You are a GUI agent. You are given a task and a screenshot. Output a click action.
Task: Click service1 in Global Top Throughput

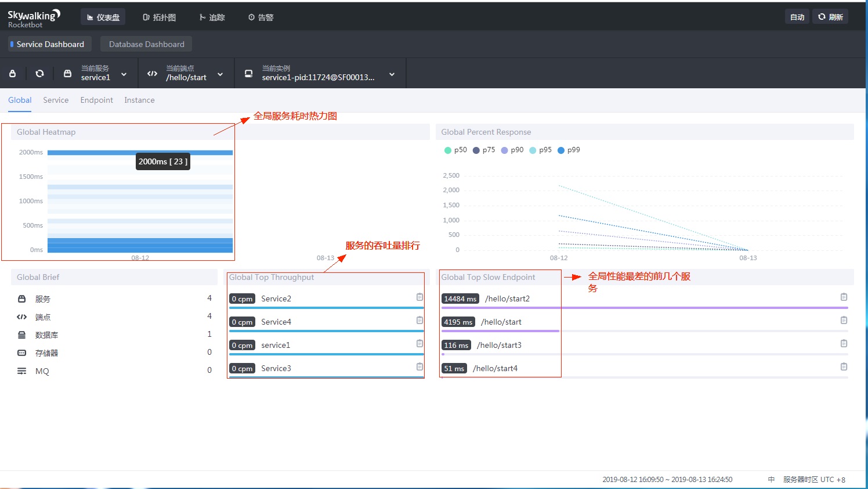[276, 345]
